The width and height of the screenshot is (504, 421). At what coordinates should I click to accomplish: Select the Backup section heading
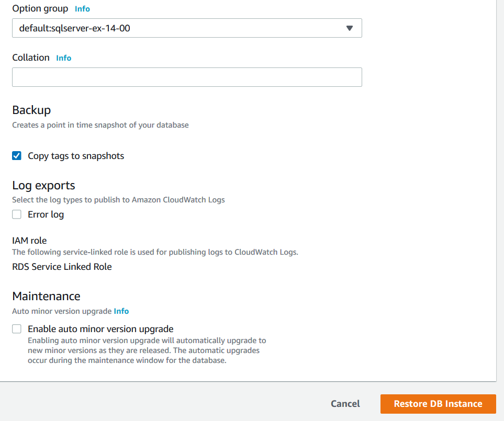click(31, 110)
